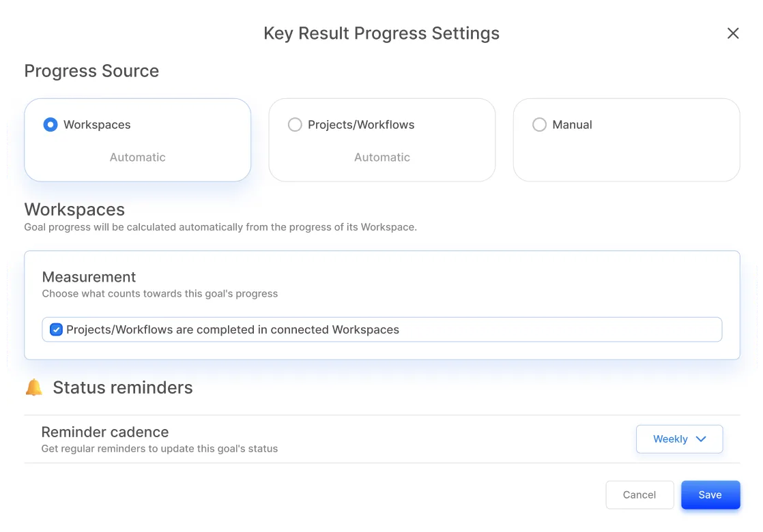Select the Projects/Workflows radio button
Image resolution: width=763 pixels, height=532 pixels.
point(295,125)
